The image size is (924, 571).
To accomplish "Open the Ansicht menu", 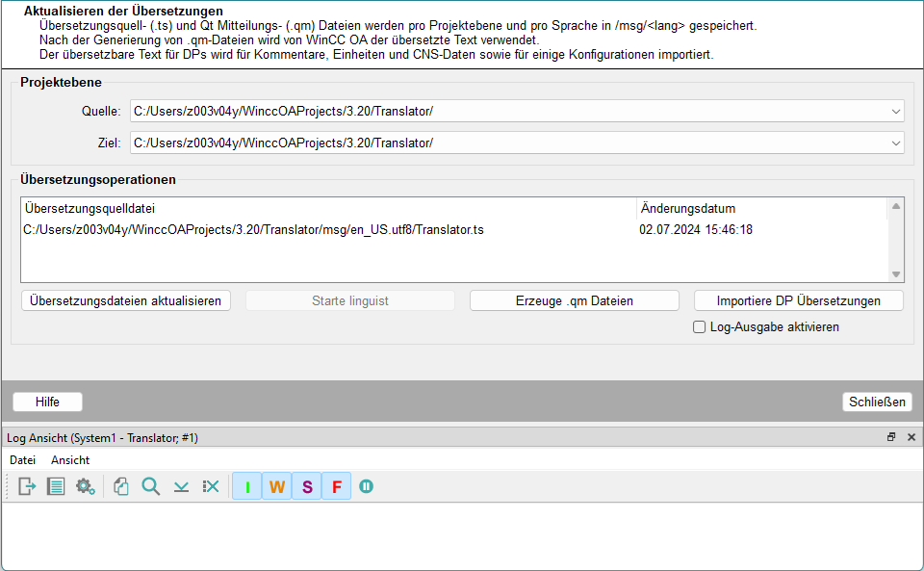I will (x=70, y=460).
